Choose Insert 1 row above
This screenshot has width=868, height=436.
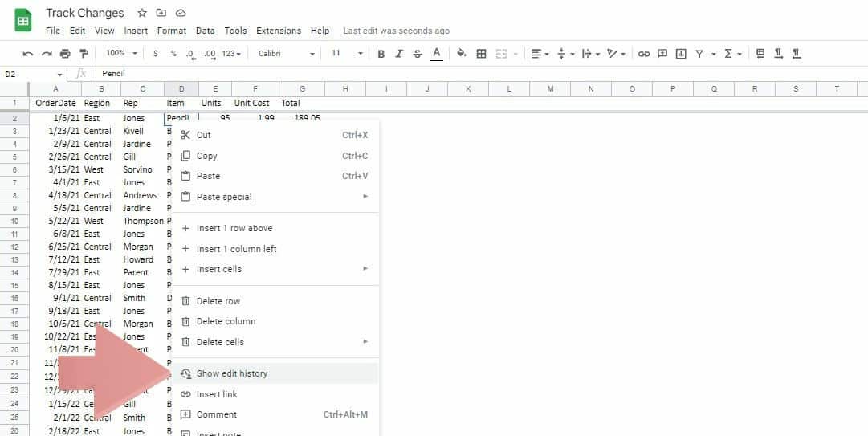click(275, 228)
